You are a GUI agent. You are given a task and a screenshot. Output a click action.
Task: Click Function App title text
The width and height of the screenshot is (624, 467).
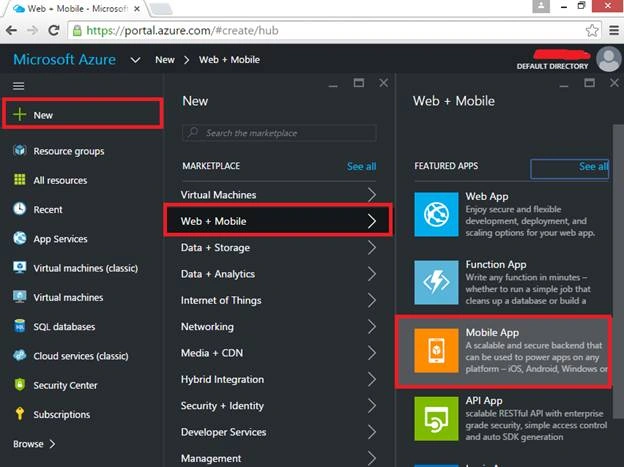[496, 264]
